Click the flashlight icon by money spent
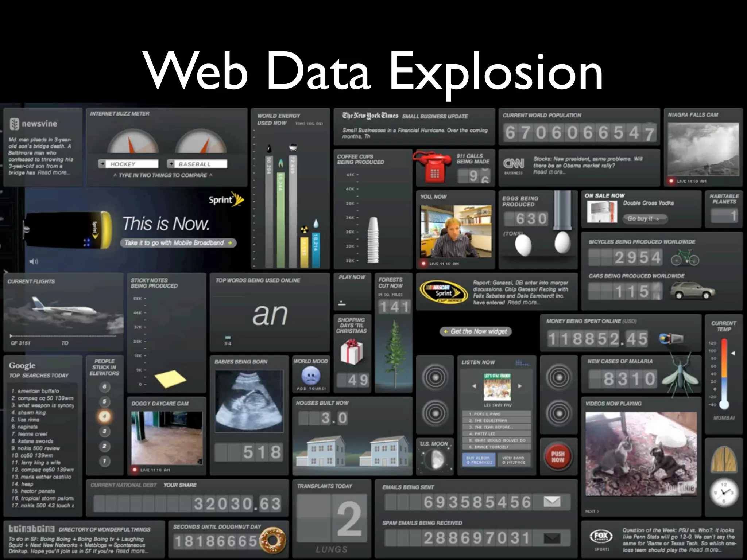 tap(671, 339)
